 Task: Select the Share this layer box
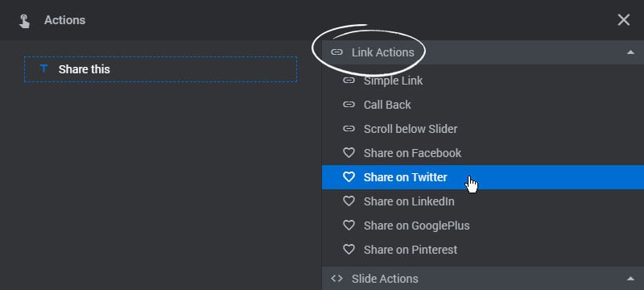160,69
